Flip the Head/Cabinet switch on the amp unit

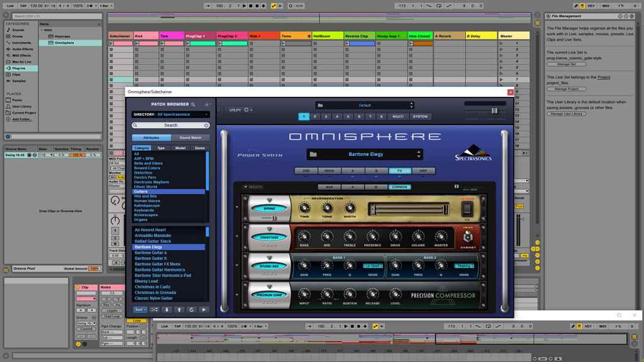coord(467,237)
